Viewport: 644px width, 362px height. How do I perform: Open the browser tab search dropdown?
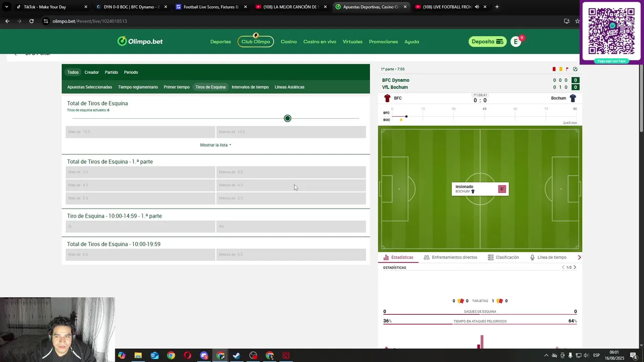click(x=7, y=7)
